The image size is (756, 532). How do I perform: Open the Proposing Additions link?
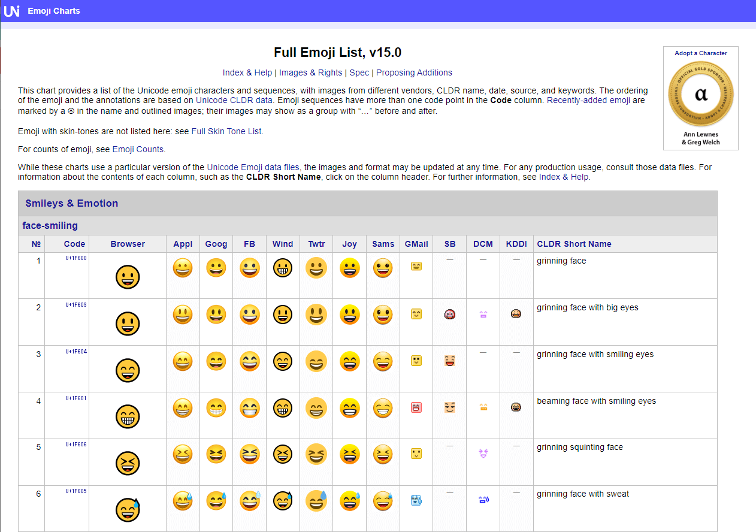pyautogui.click(x=414, y=72)
